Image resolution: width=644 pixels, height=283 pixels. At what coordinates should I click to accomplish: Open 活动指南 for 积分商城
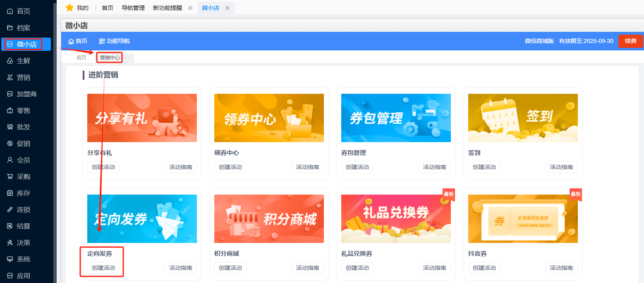[308, 268]
